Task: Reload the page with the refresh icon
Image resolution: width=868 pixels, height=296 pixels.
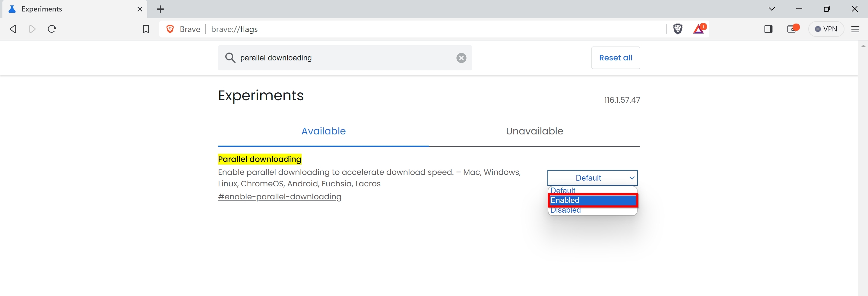Action: [52, 29]
